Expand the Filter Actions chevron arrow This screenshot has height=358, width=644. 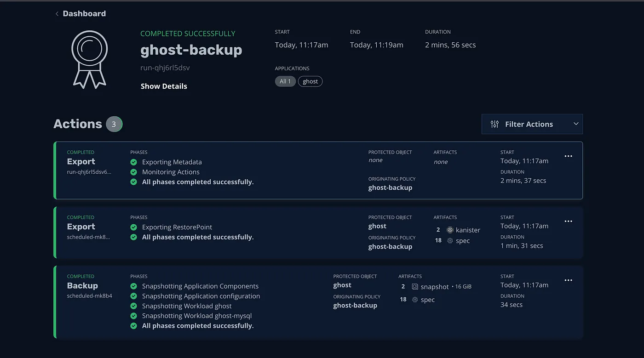pyautogui.click(x=575, y=124)
